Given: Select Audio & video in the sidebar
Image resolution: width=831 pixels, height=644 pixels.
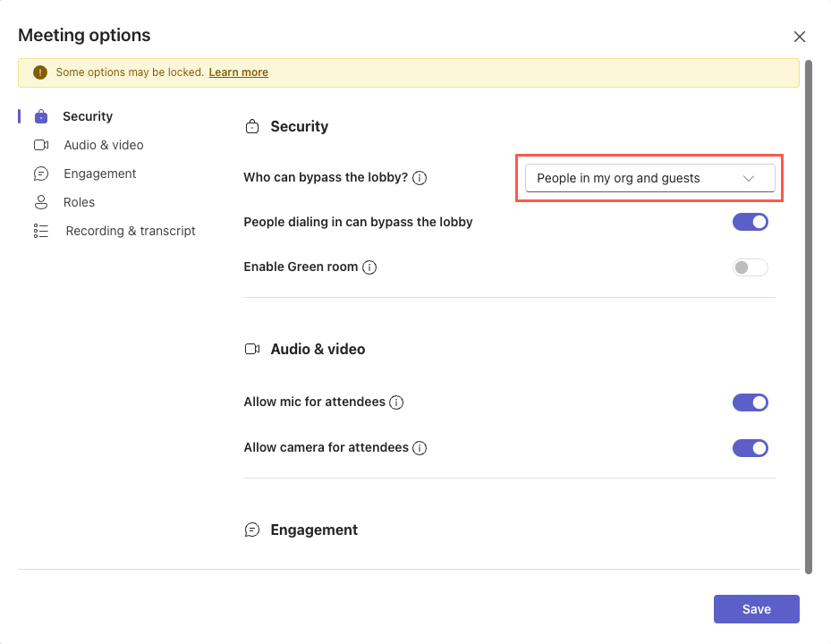Looking at the screenshot, I should [104, 145].
